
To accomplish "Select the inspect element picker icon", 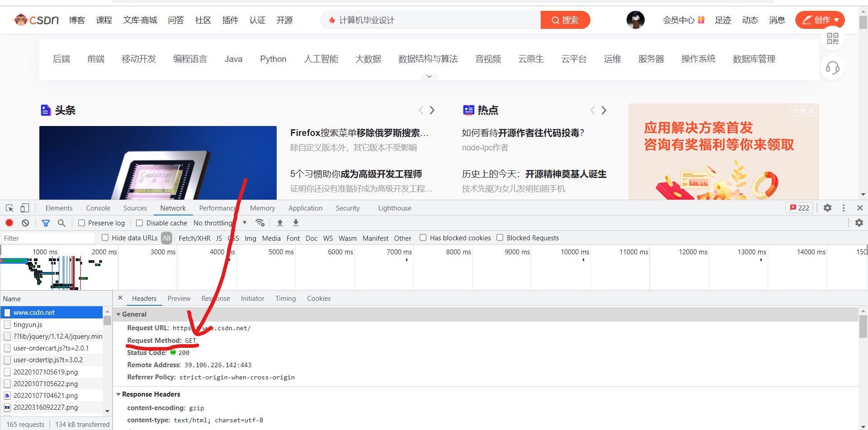I will [9, 208].
